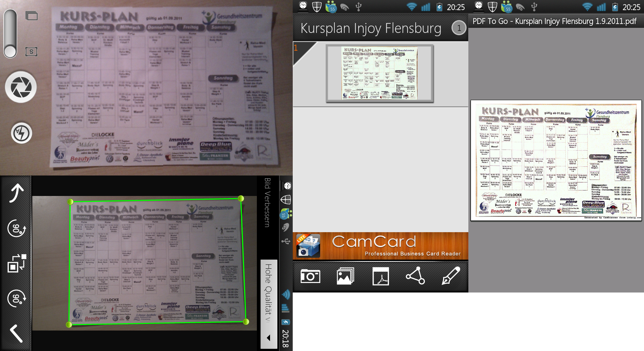Confirm crop with the curved arrow icon
644x351 pixels.
16,193
